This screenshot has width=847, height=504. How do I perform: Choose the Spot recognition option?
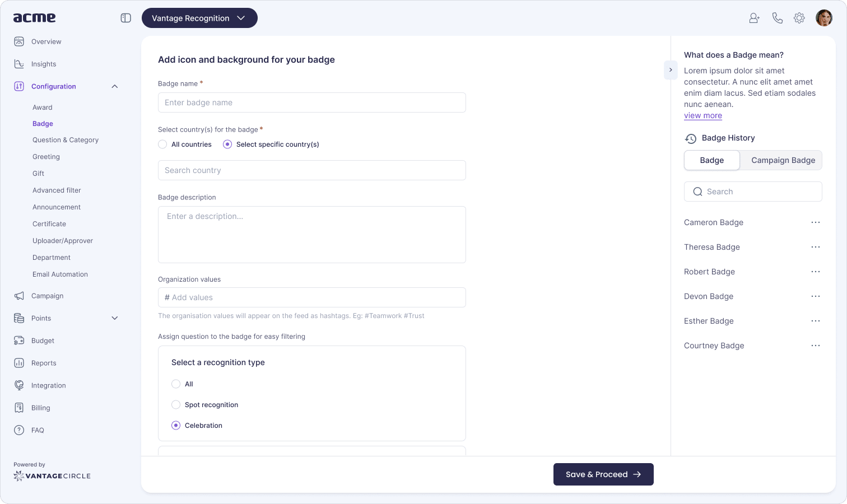[176, 404]
